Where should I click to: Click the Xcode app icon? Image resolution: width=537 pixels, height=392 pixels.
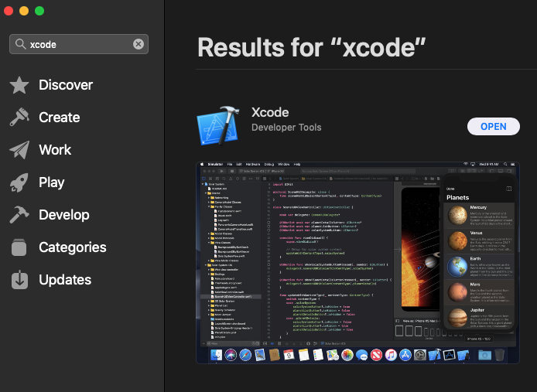click(x=218, y=126)
